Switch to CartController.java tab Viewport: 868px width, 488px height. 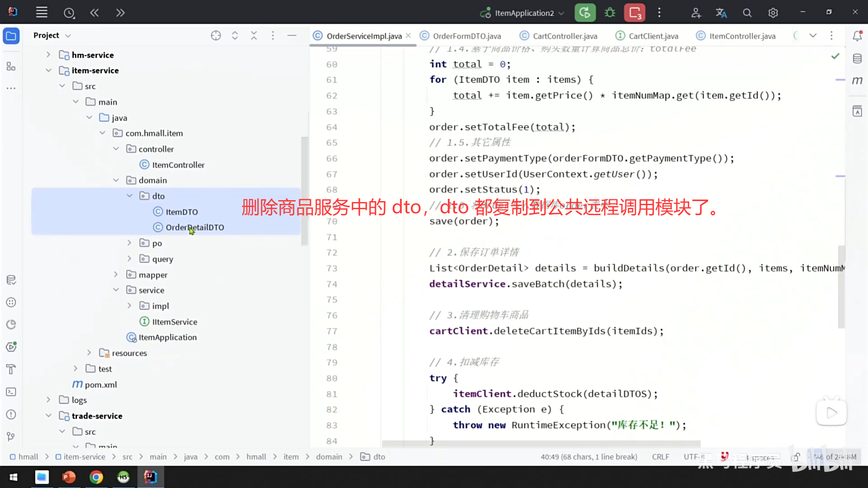[x=565, y=36]
